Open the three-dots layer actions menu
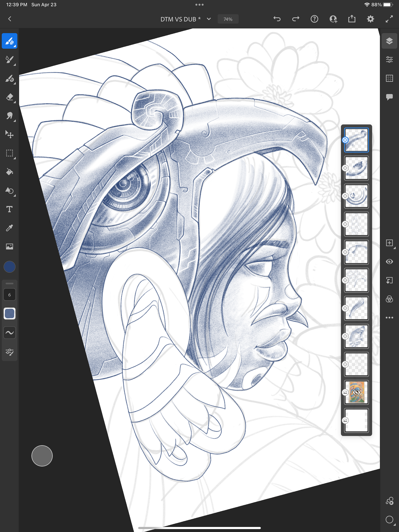 click(389, 318)
